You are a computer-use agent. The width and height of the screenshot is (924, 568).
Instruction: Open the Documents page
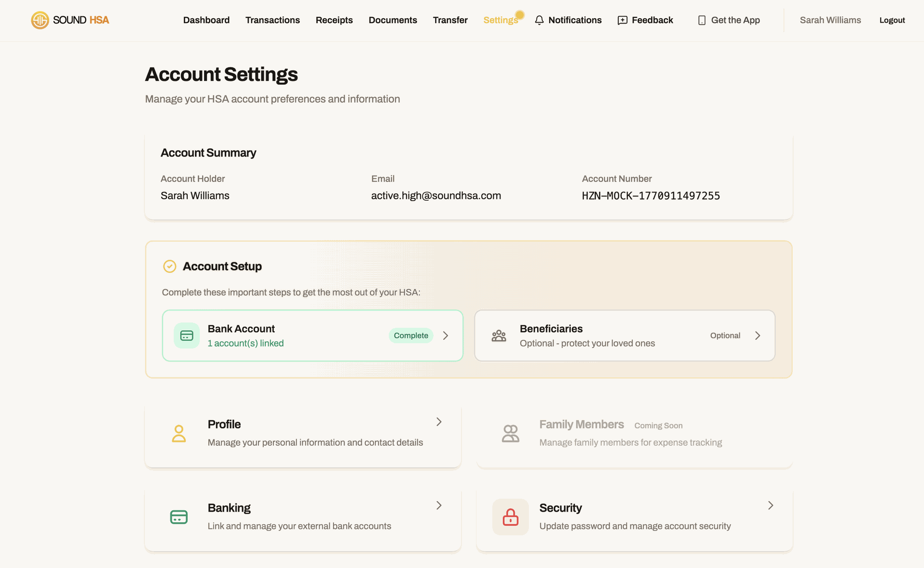click(x=393, y=20)
